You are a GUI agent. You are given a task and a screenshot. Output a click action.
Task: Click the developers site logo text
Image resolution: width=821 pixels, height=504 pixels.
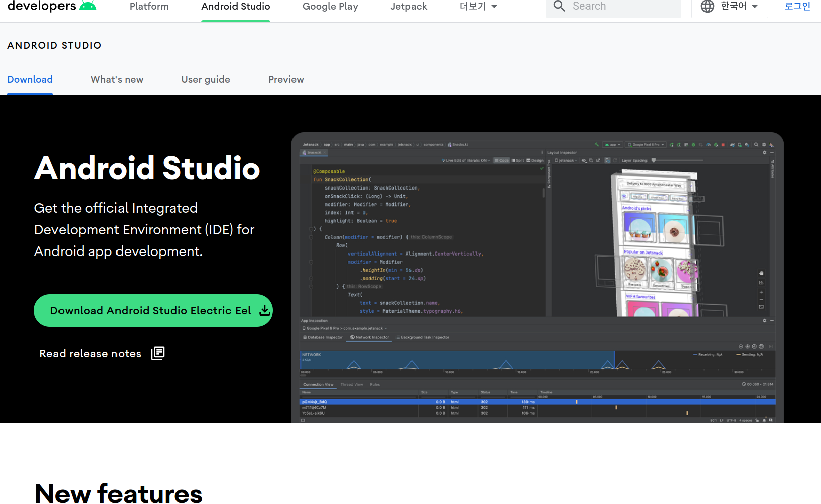pyautogui.click(x=42, y=6)
